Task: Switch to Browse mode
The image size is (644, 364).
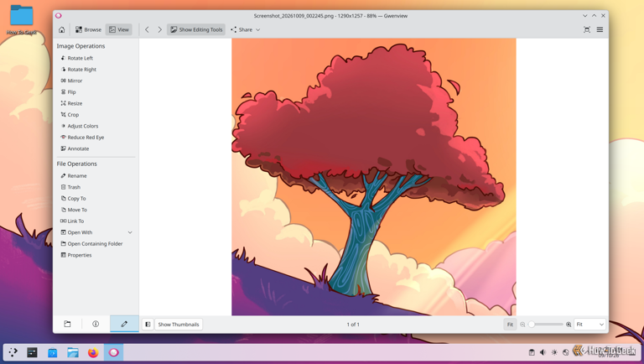Action: pos(88,29)
